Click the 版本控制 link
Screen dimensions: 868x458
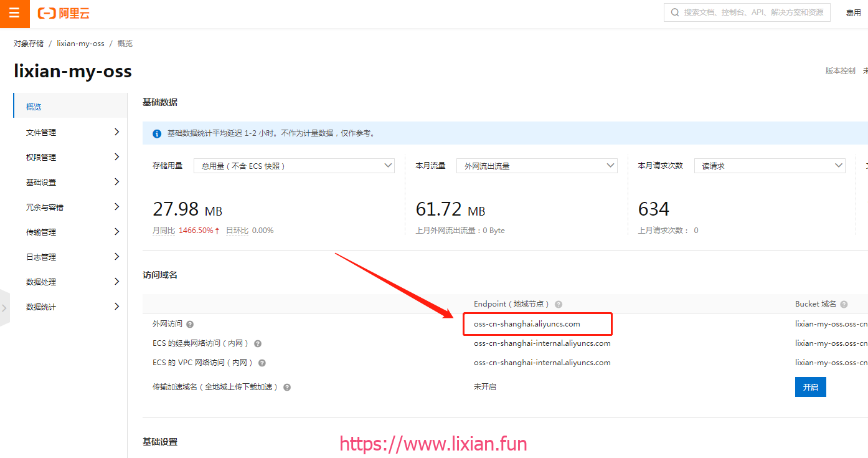[x=841, y=71]
